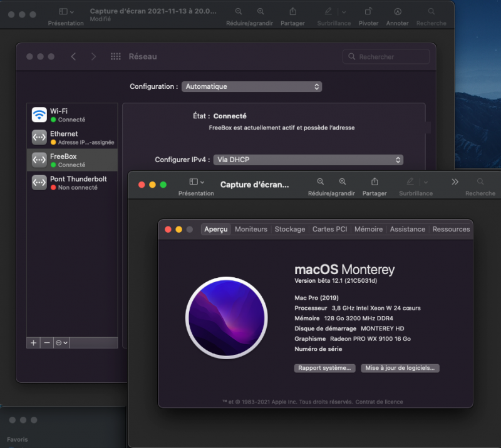Click the Rapport système button
This screenshot has height=448, width=501.
pyautogui.click(x=325, y=368)
